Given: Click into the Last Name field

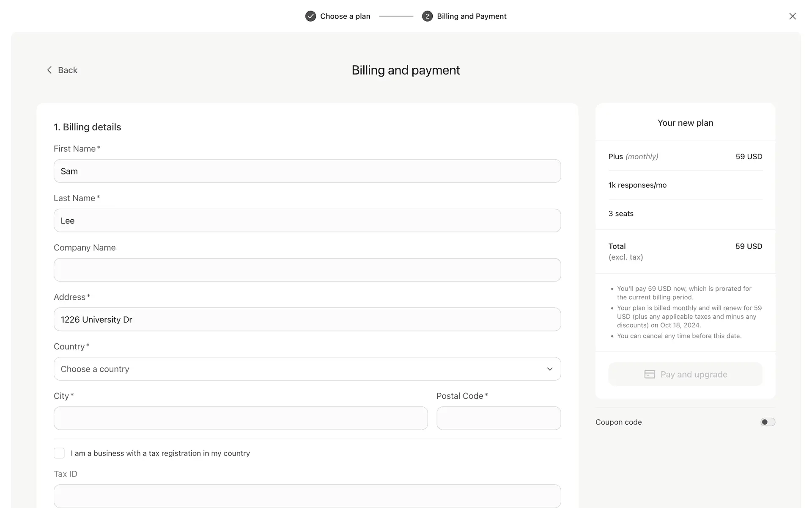Looking at the screenshot, I should click(x=307, y=221).
